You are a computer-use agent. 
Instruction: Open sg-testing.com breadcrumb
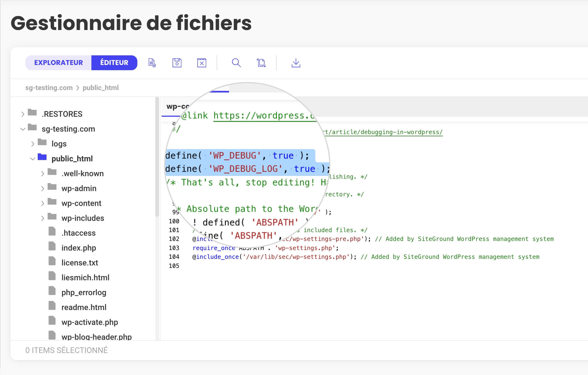(x=49, y=88)
